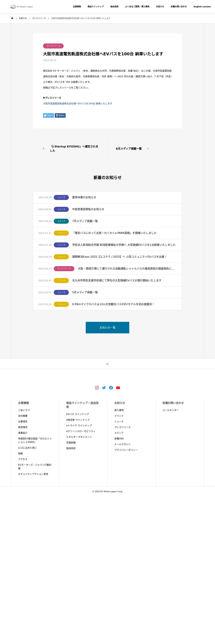The width and height of the screenshot is (215, 644).
Task: Open エネルギーマネジメント footer link
Action: click(79, 437)
